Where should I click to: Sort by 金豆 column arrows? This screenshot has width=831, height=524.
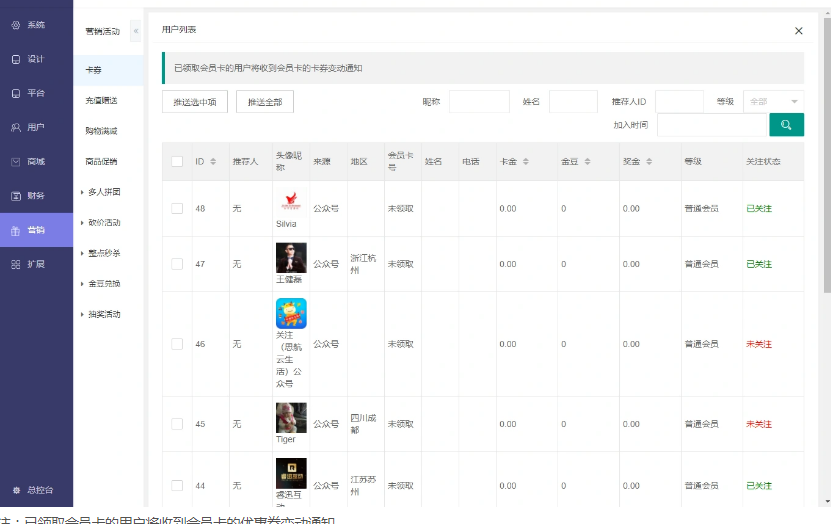587,162
